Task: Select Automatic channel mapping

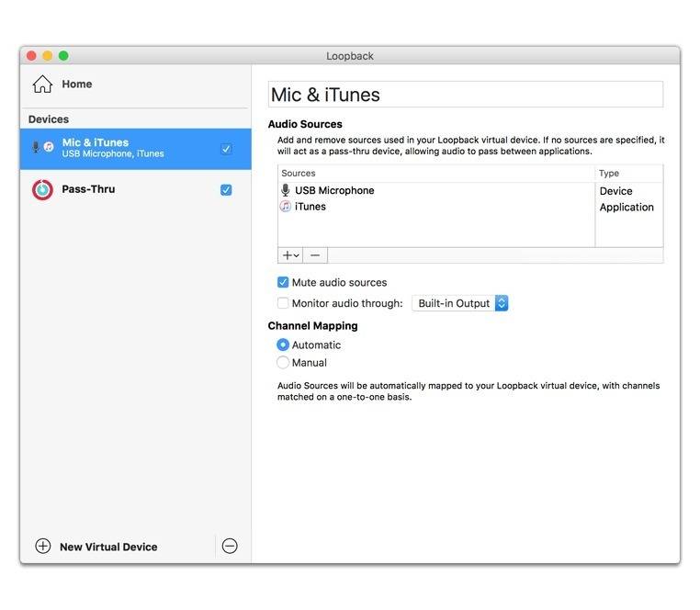Action: pos(283,345)
